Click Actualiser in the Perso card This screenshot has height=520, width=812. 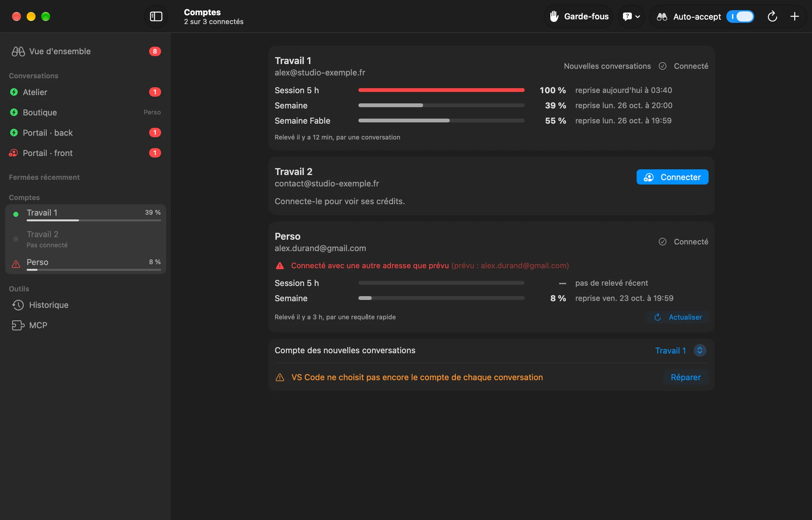pos(678,317)
